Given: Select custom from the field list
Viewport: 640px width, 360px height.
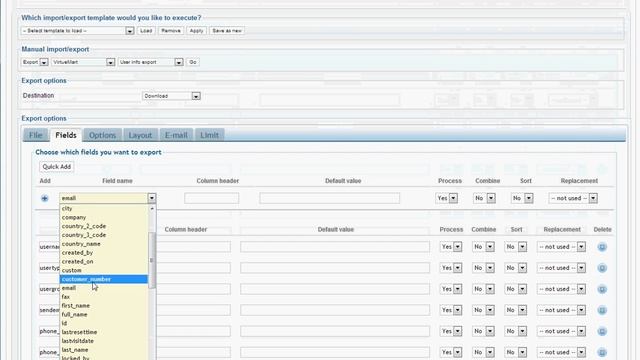Looking at the screenshot, I should (104, 270).
